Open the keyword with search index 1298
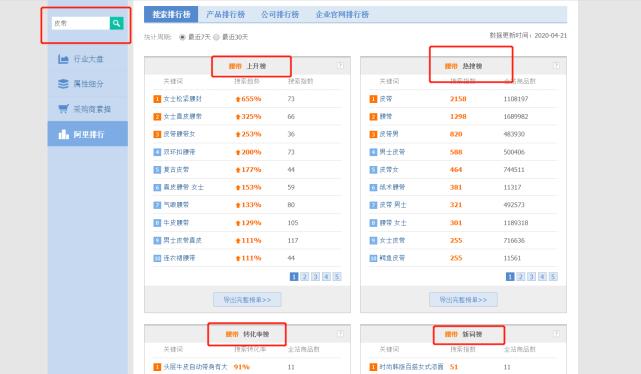 [x=385, y=116]
